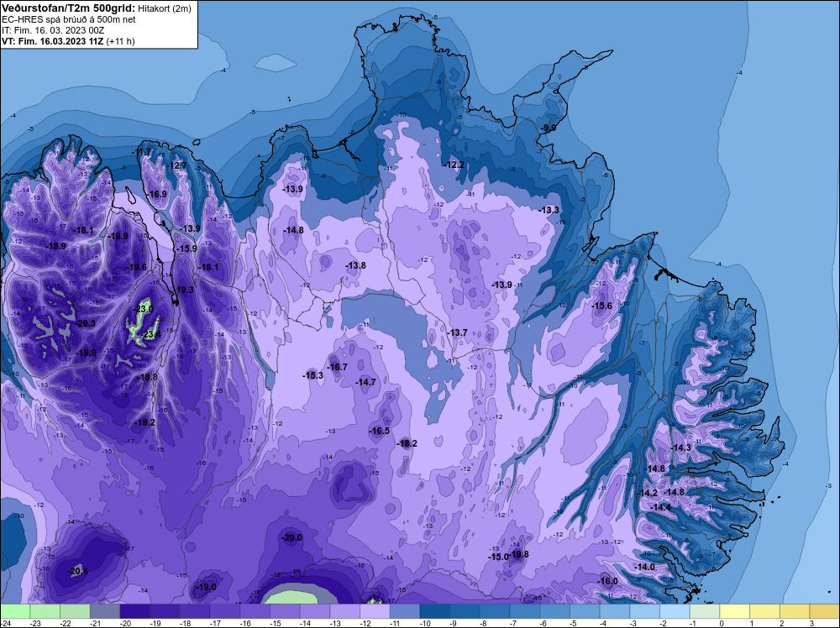Viewport: 840px width, 628px height.
Task: Click the -11.7 temperature label
Action: click(141, 152)
